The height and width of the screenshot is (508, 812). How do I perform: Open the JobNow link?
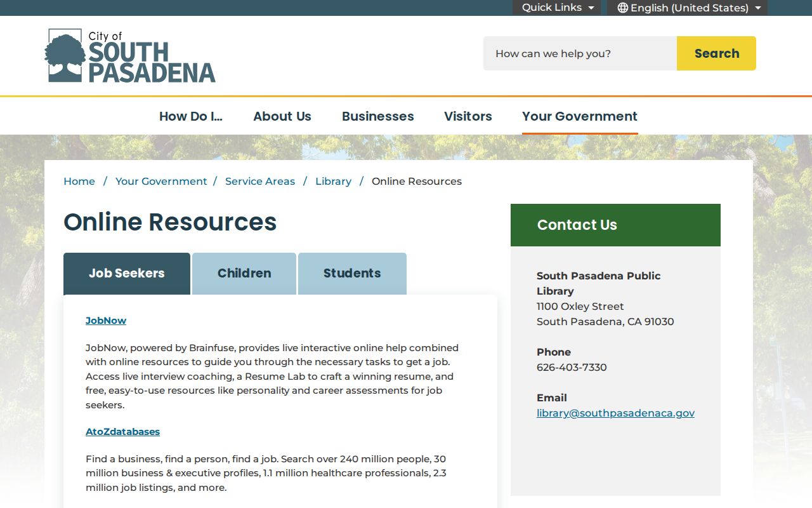106,321
